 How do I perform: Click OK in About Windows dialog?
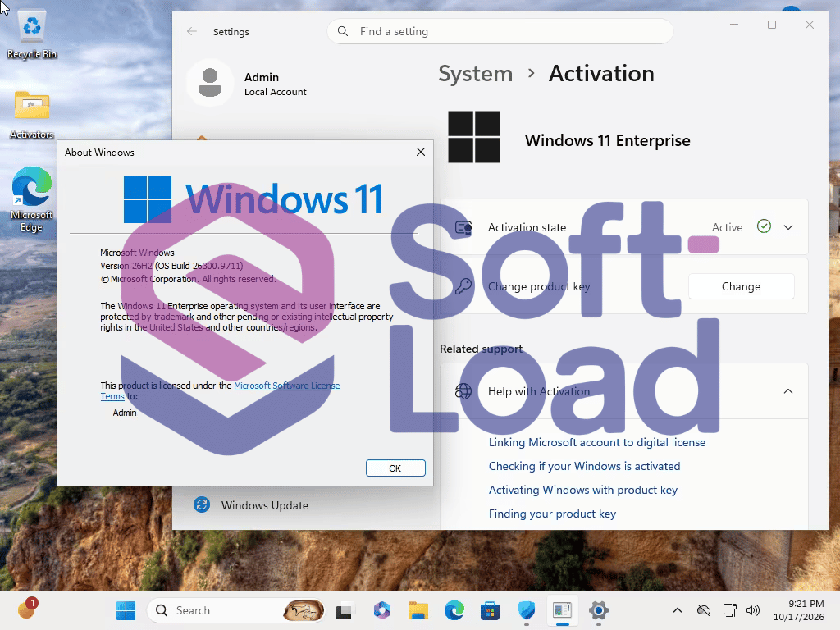click(x=395, y=468)
